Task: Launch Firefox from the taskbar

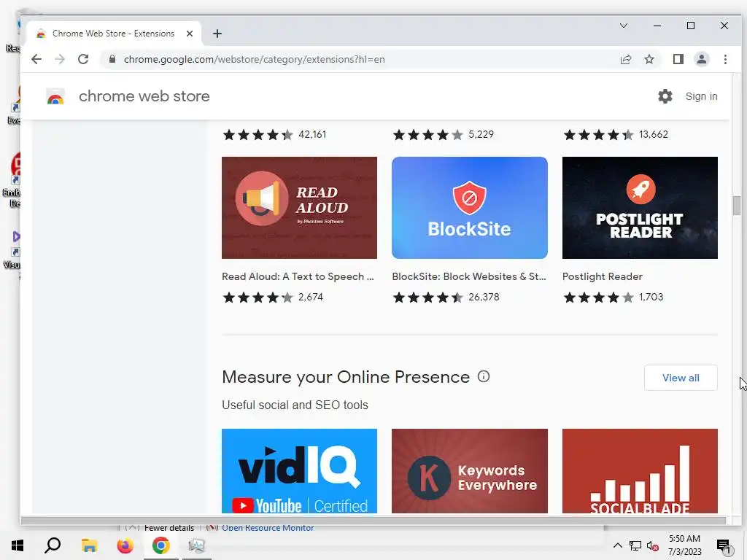Action: 125,545
